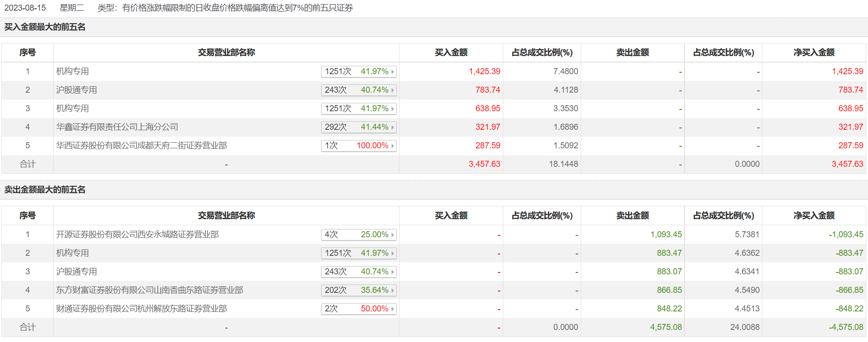Expand 243次 40.74% box in the buy table
868x342 pixels.
click(359, 90)
